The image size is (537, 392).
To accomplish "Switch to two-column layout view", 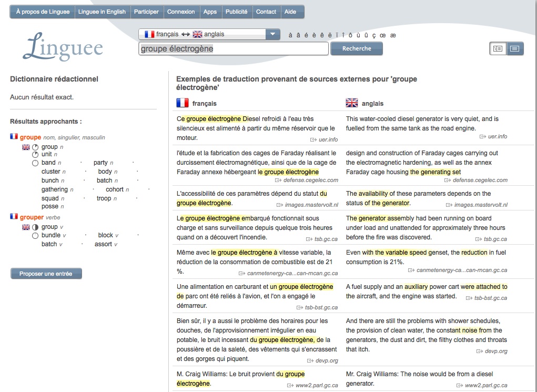I will (497, 49).
